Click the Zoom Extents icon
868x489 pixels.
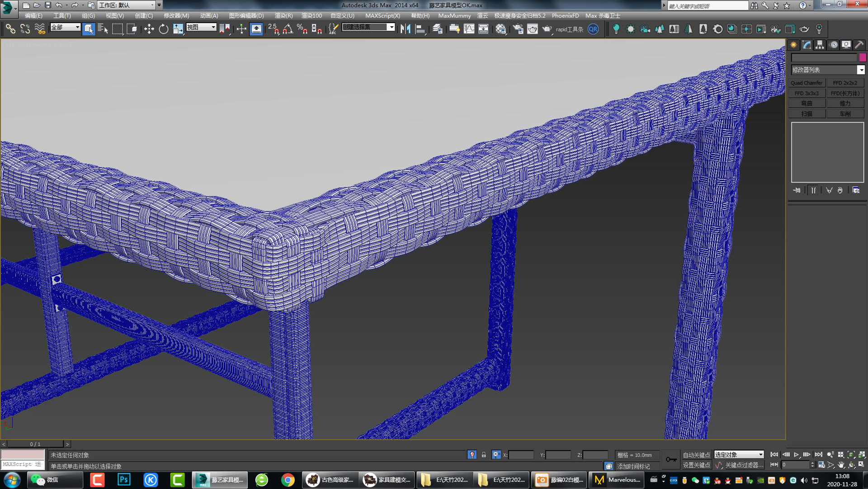tap(851, 455)
